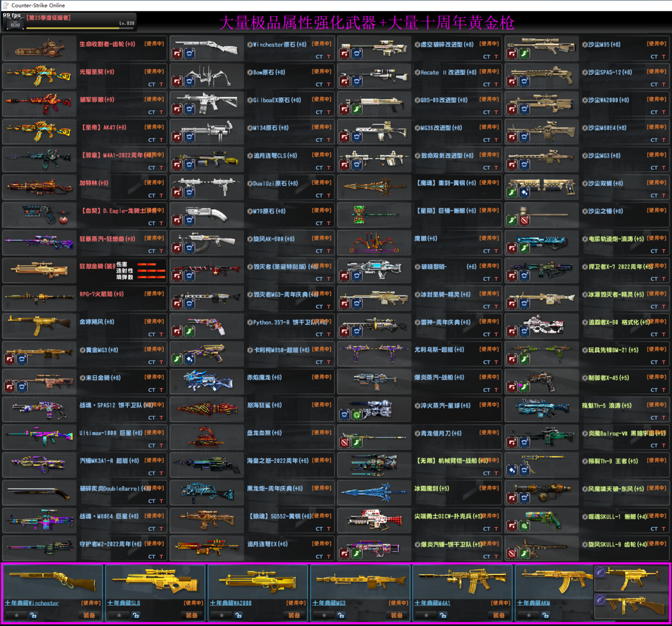Toggle favorite star on 十年典藏Winchester
The width and height of the screenshot is (672, 626).
tap(16, 615)
